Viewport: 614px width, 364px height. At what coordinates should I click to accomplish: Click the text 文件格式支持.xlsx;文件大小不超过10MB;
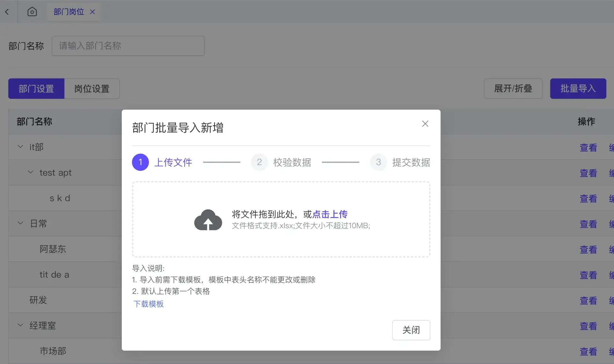pos(301,226)
